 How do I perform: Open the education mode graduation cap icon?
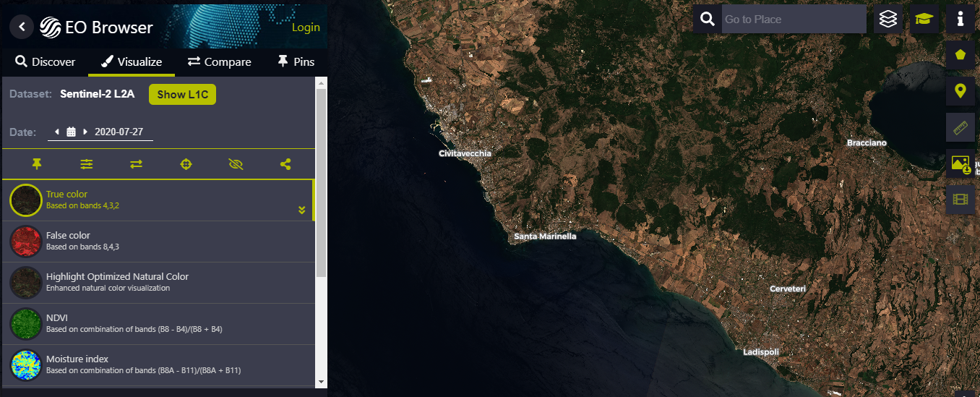click(924, 19)
